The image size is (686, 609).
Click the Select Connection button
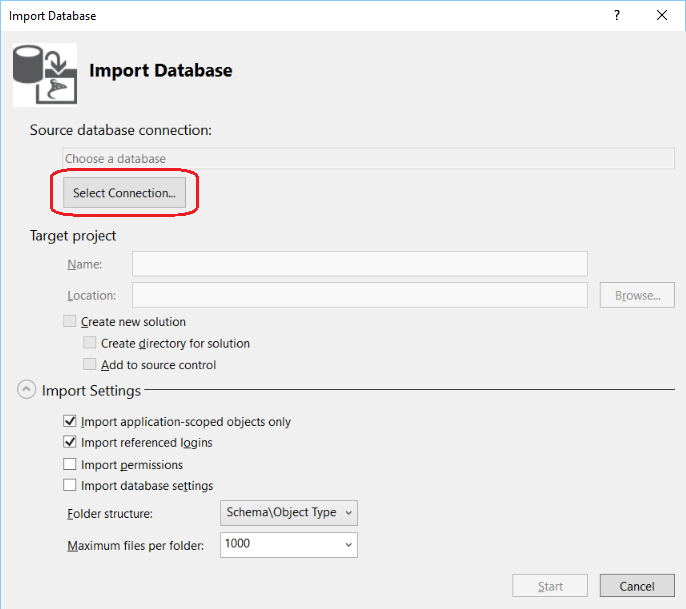[124, 193]
